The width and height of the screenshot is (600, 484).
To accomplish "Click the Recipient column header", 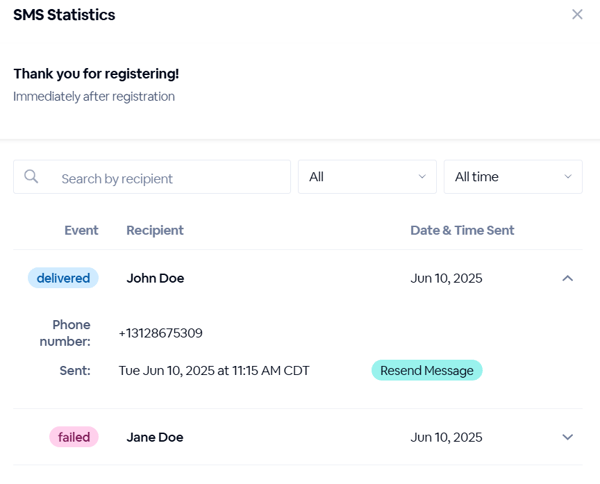I will coord(155,230).
